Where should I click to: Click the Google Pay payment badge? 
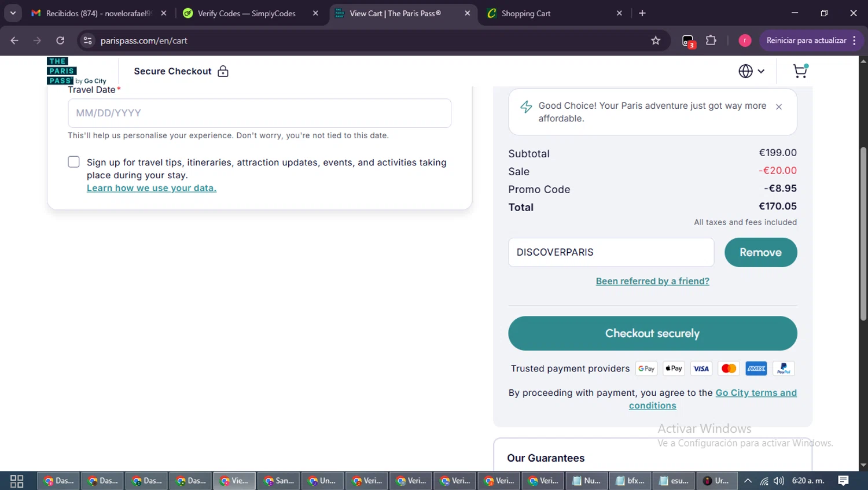coord(646,369)
